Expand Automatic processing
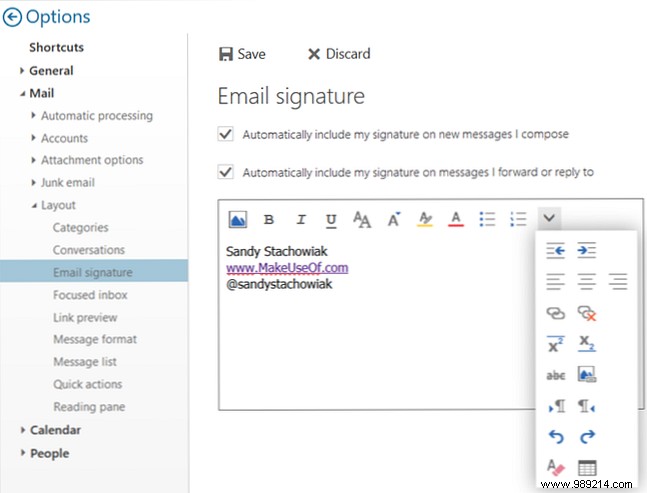Screen dimensions: 647x493 33,116
